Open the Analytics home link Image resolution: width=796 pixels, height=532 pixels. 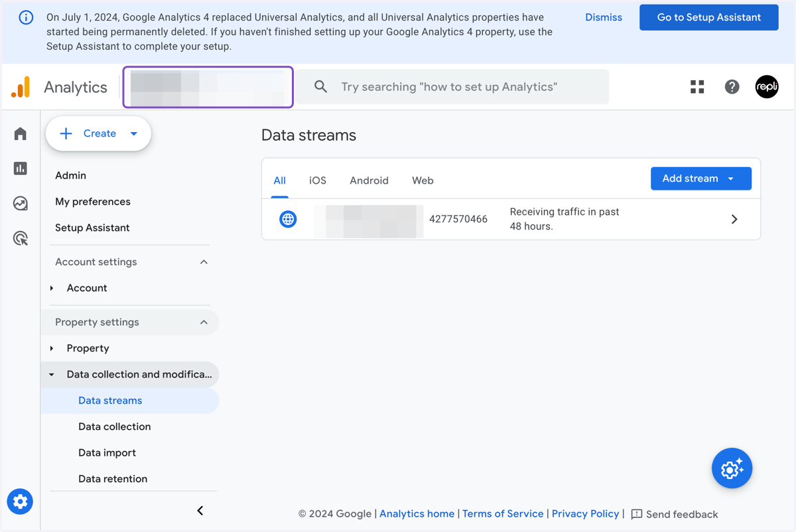[417, 513]
